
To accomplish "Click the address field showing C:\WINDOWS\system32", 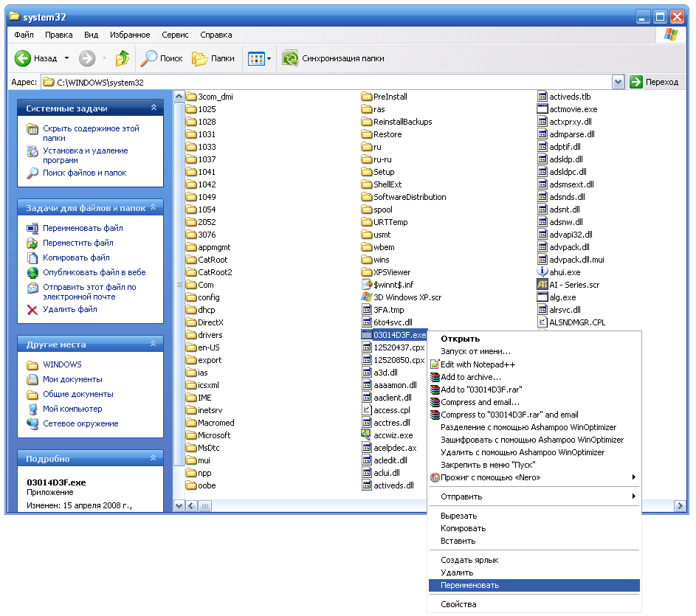I will tap(325, 82).
